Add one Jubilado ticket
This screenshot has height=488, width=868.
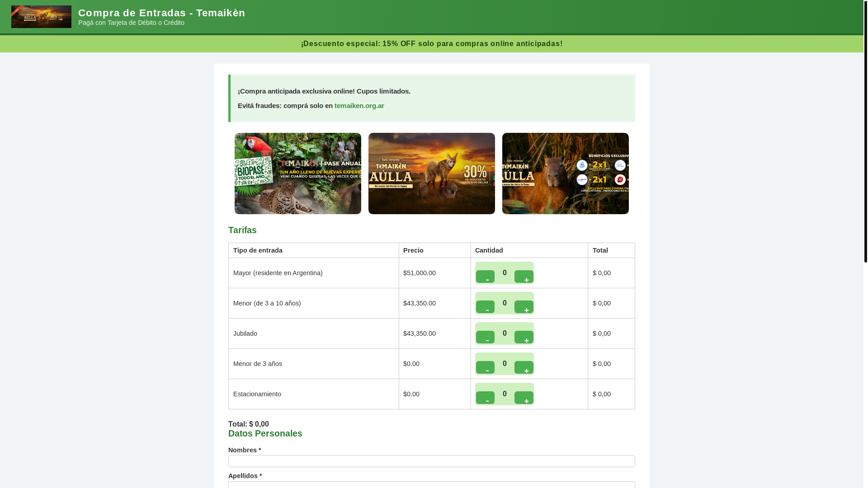click(524, 337)
